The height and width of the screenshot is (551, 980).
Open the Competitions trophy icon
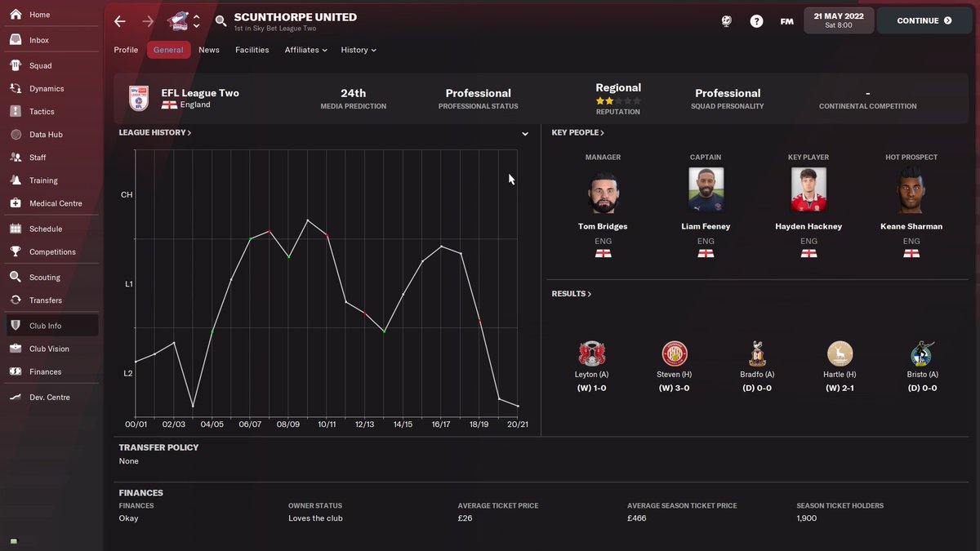pyautogui.click(x=16, y=251)
